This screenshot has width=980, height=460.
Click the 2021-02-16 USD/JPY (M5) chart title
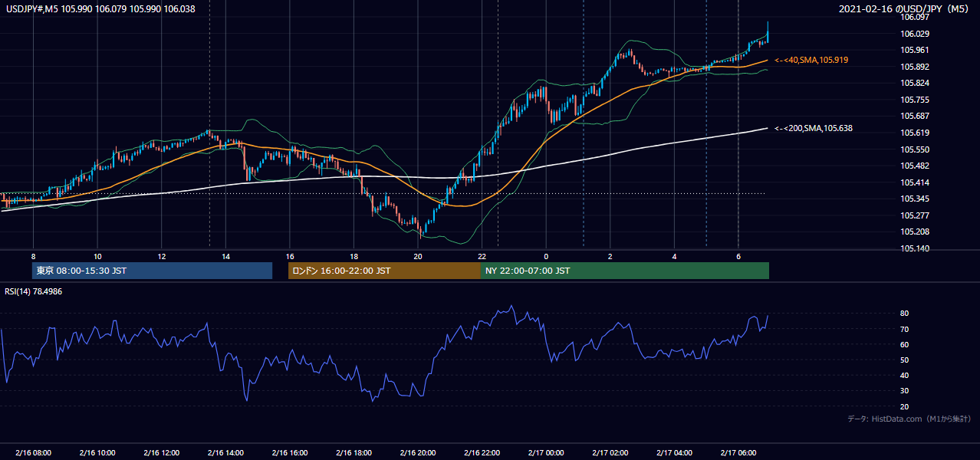(904, 8)
